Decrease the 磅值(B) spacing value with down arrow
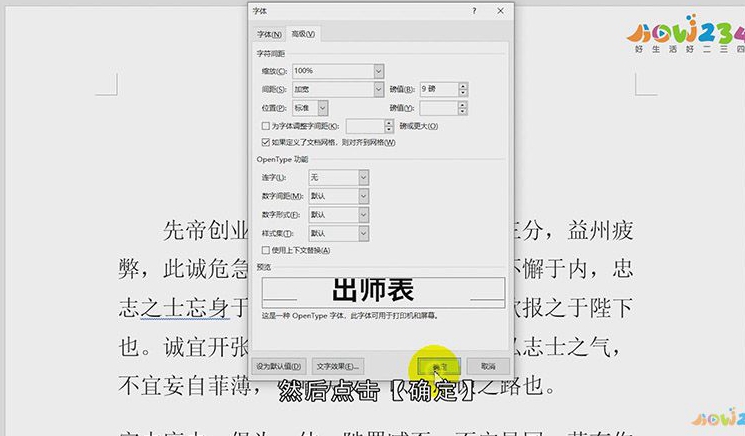The width and height of the screenshot is (745, 436). [x=463, y=93]
